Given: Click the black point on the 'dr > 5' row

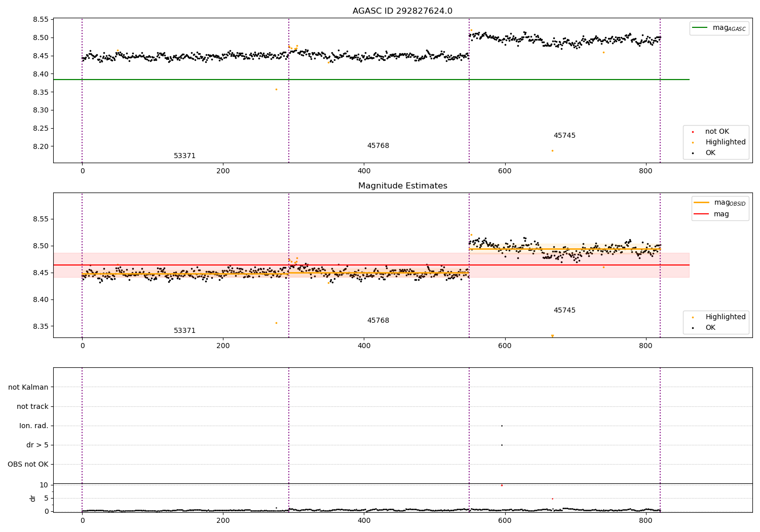Looking at the screenshot, I should pyautogui.click(x=502, y=445).
